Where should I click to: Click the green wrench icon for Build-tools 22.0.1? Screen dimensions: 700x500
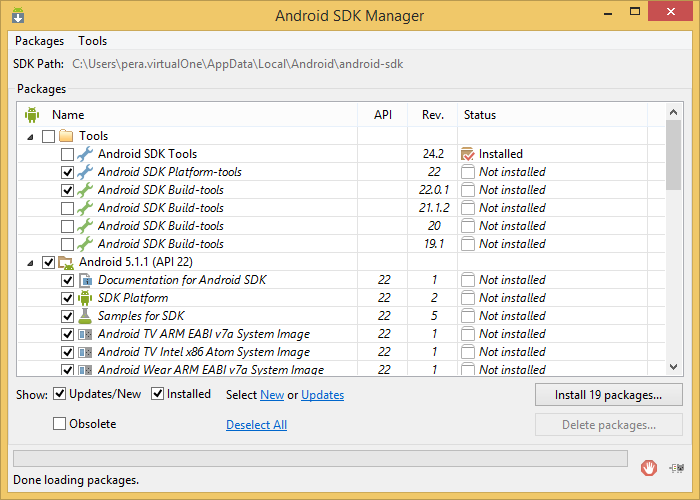pyautogui.click(x=85, y=190)
